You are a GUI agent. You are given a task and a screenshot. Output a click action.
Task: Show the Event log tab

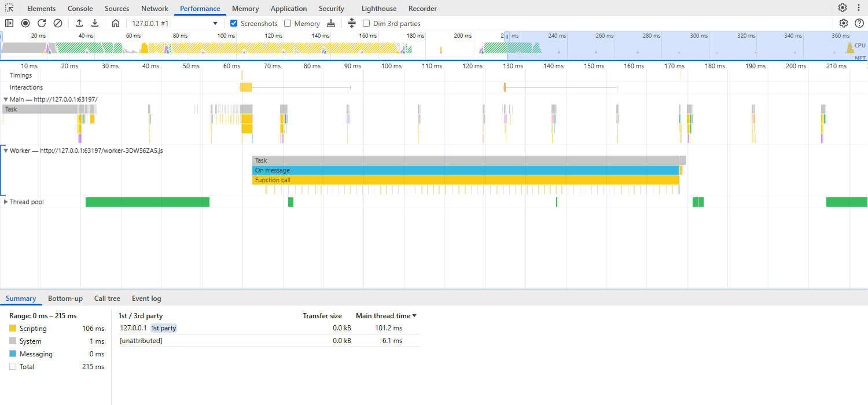(146, 299)
